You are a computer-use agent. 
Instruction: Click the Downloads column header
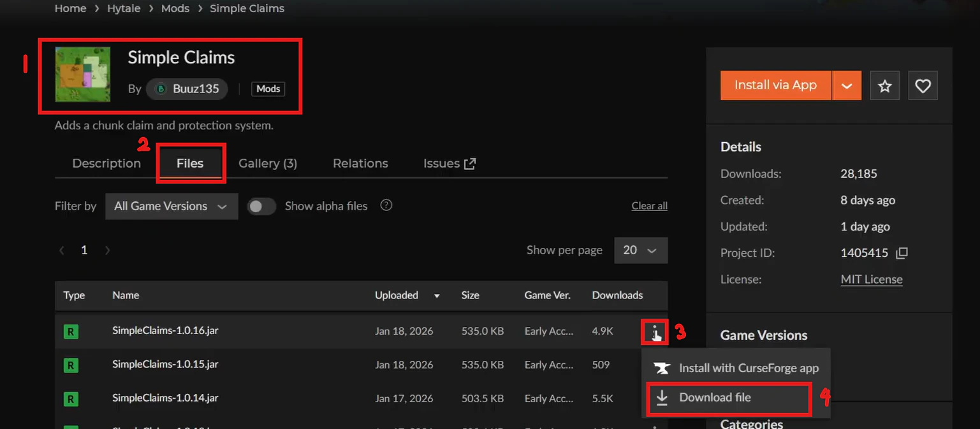(617, 295)
